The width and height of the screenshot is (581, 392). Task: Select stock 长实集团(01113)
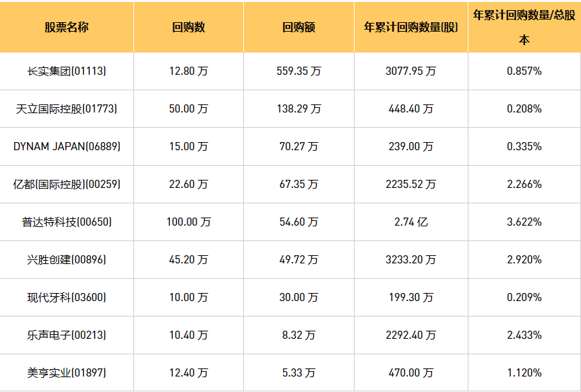(67, 71)
